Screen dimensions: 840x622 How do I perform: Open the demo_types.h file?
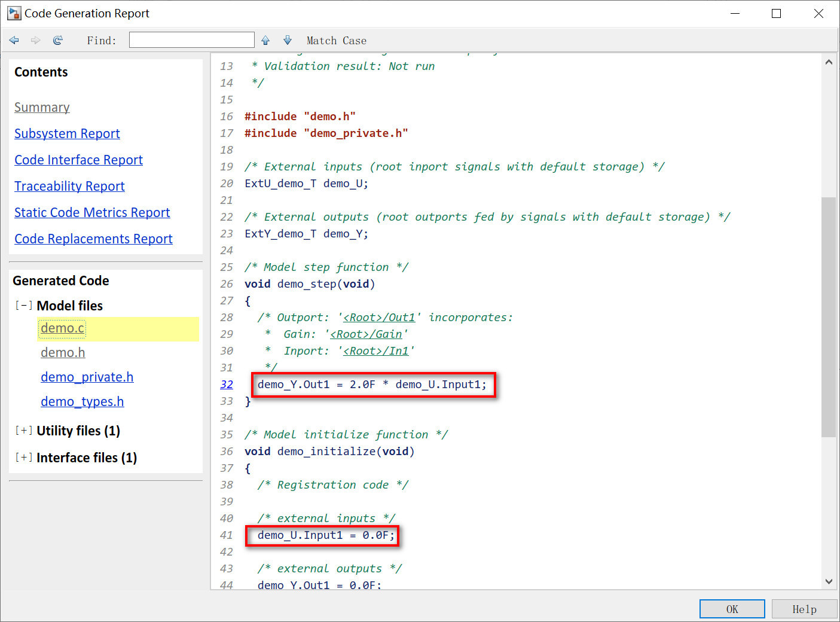[83, 402]
